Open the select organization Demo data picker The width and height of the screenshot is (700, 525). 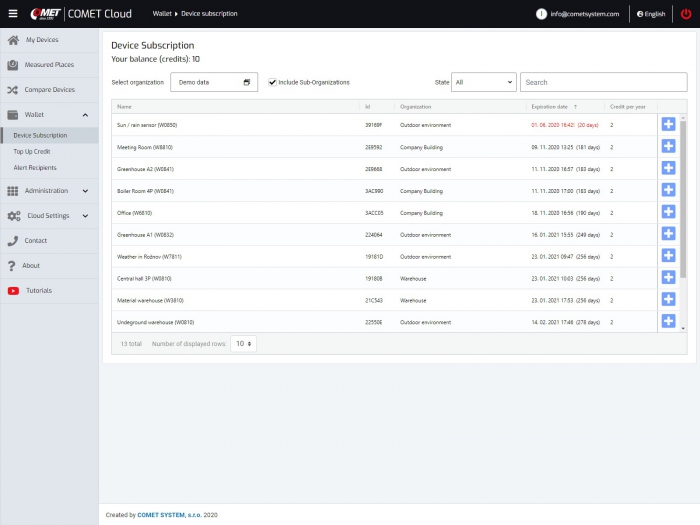(x=213, y=82)
